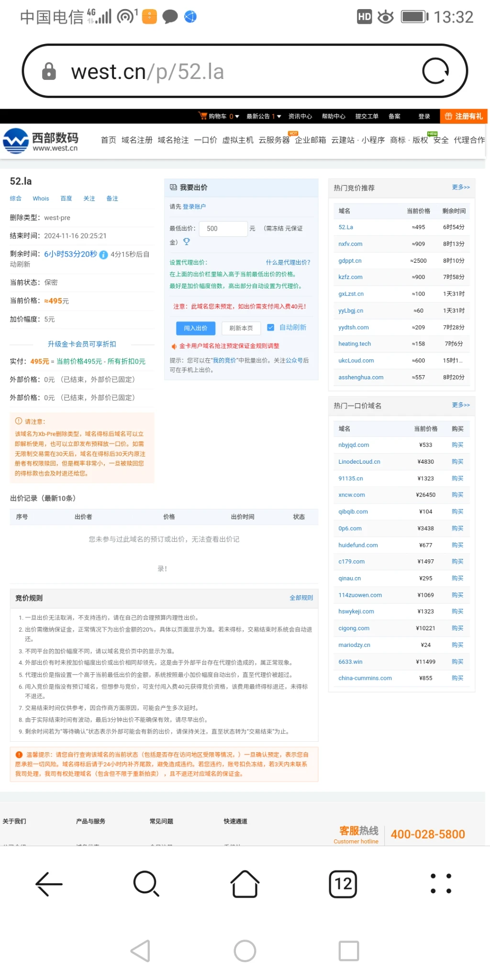Image resolution: width=490 pixels, height=980 pixels.
Task: Tap the address bar padlock icon
Action: pyautogui.click(x=49, y=71)
